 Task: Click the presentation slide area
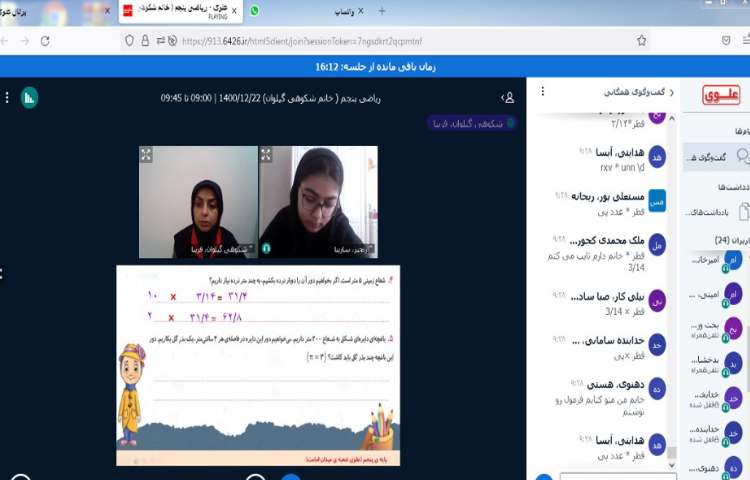258,365
